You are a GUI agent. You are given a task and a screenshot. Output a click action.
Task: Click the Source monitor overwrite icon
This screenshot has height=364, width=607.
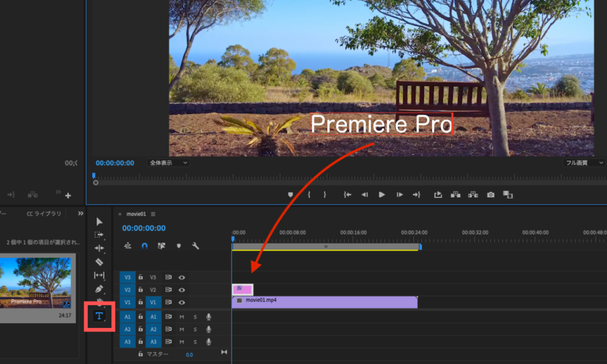[x=33, y=194]
